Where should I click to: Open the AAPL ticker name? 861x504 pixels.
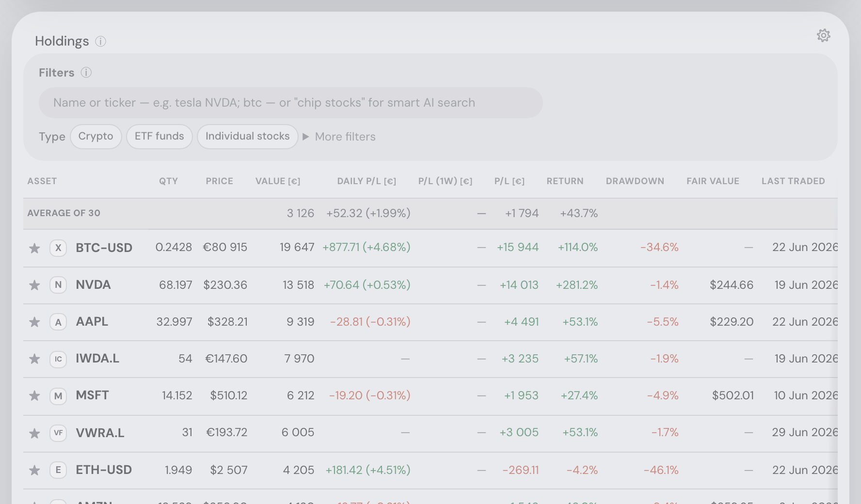pyautogui.click(x=92, y=322)
